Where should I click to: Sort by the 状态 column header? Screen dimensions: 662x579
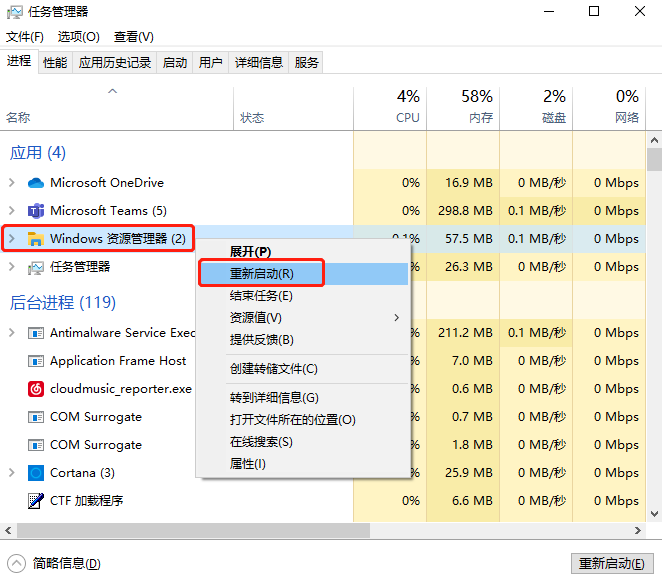(293, 107)
